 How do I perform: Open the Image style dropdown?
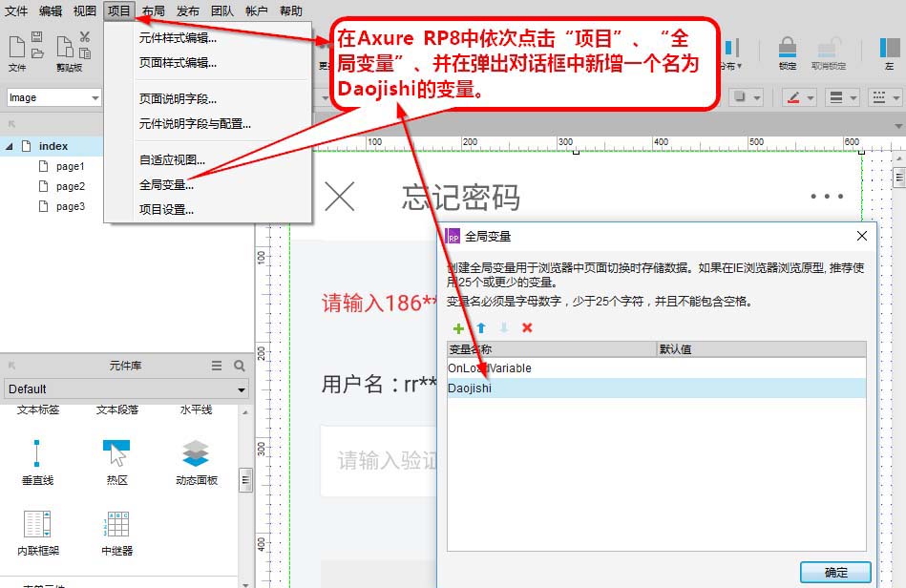[x=54, y=97]
